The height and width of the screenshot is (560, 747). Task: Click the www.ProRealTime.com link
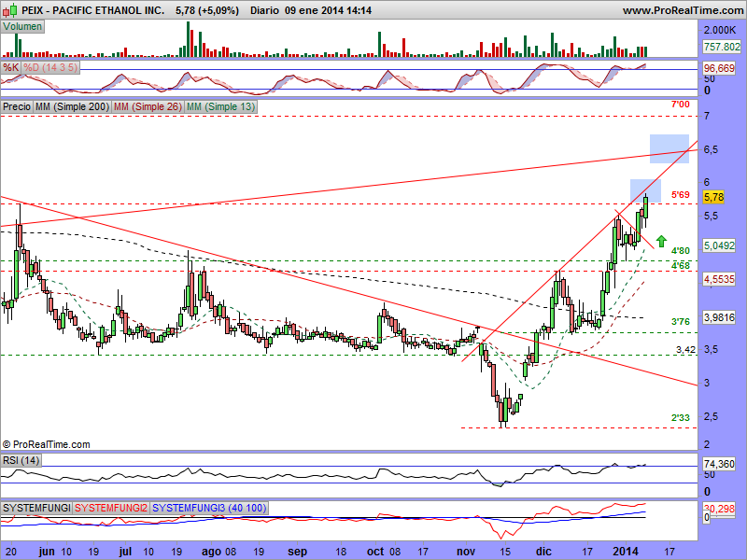pos(684,10)
